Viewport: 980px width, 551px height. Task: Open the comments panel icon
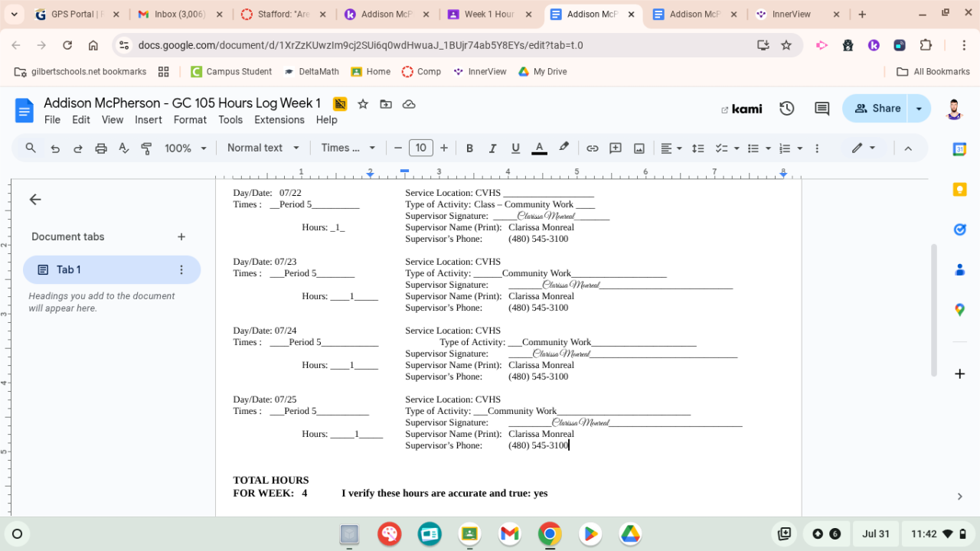(822, 109)
